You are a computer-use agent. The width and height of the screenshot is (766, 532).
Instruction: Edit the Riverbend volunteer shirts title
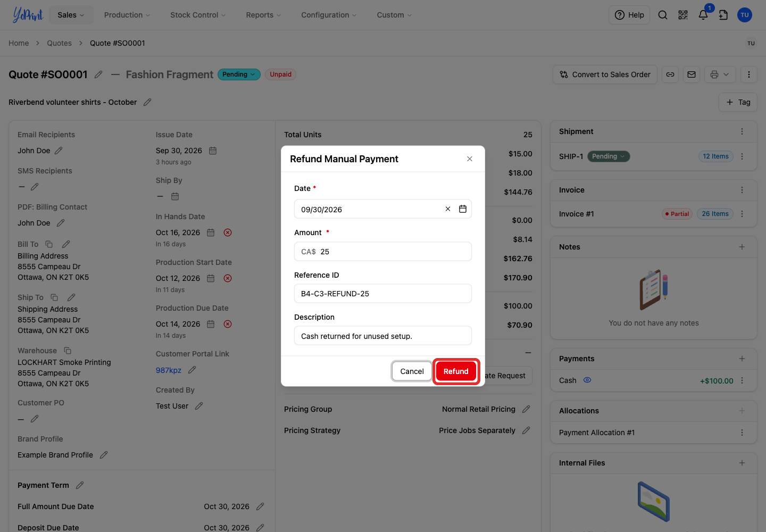147,102
